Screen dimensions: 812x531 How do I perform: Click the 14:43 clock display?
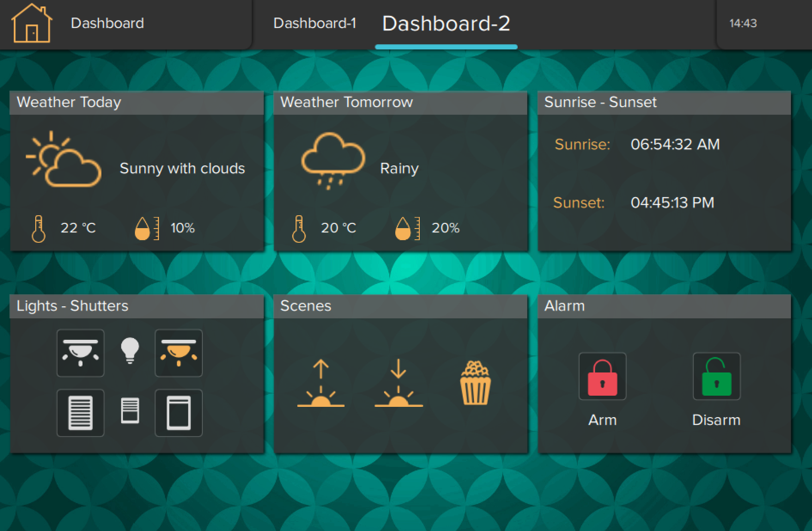pyautogui.click(x=743, y=23)
